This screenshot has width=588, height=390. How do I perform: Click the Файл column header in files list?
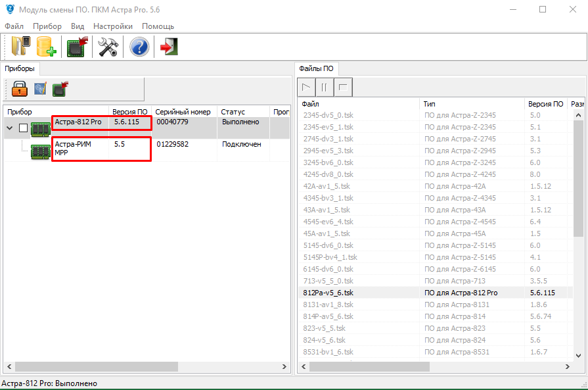359,104
